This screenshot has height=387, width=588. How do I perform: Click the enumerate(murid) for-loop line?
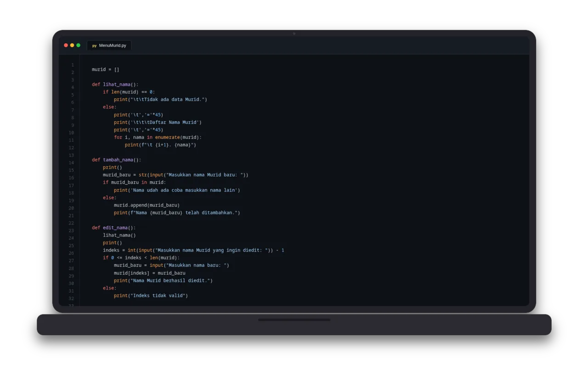pos(158,137)
